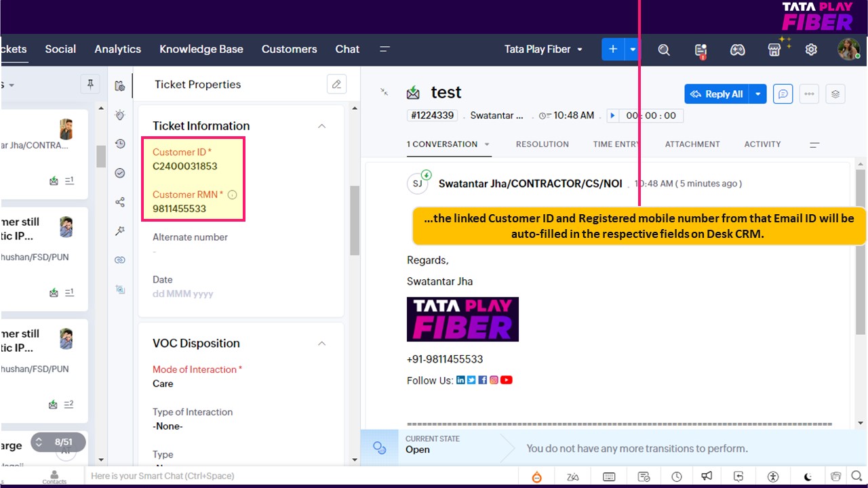Image resolution: width=868 pixels, height=488 pixels.
Task: Click the Mode of Interaction value Care
Action: coord(163,384)
